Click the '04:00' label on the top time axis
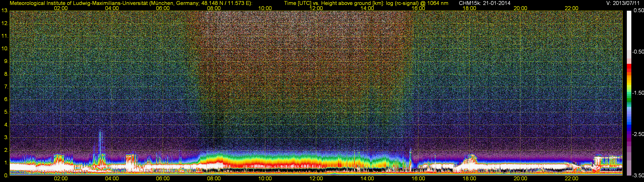644x182 pixels. [112, 8]
